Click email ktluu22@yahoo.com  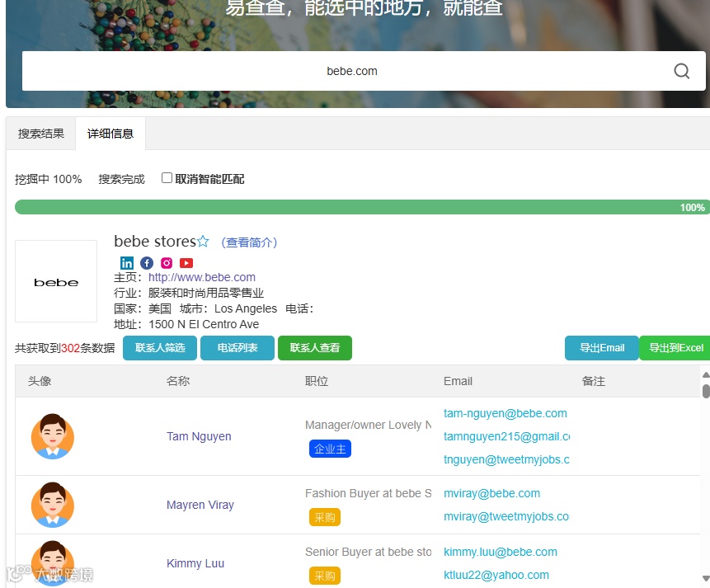[496, 575]
